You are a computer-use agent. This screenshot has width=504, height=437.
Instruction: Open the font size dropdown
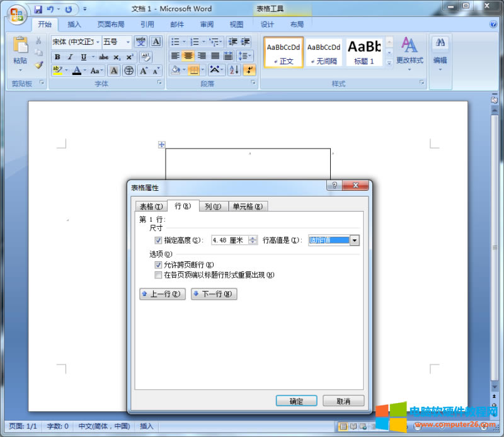128,42
